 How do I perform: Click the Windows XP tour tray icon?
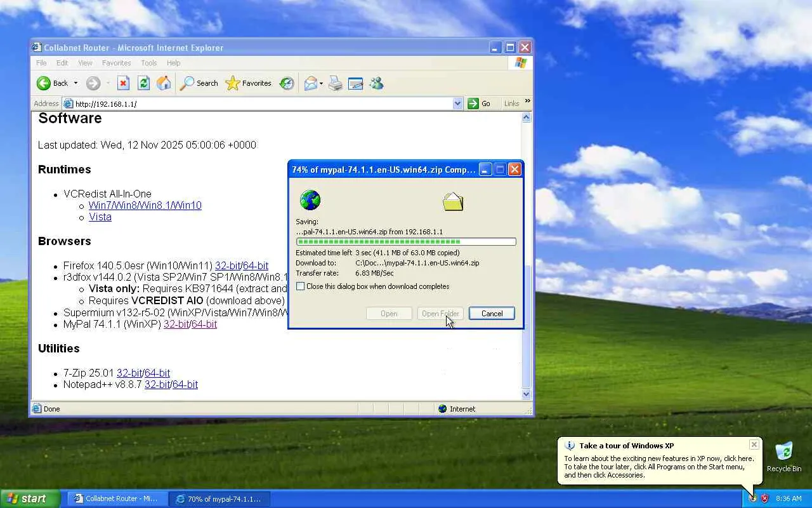tap(753, 498)
